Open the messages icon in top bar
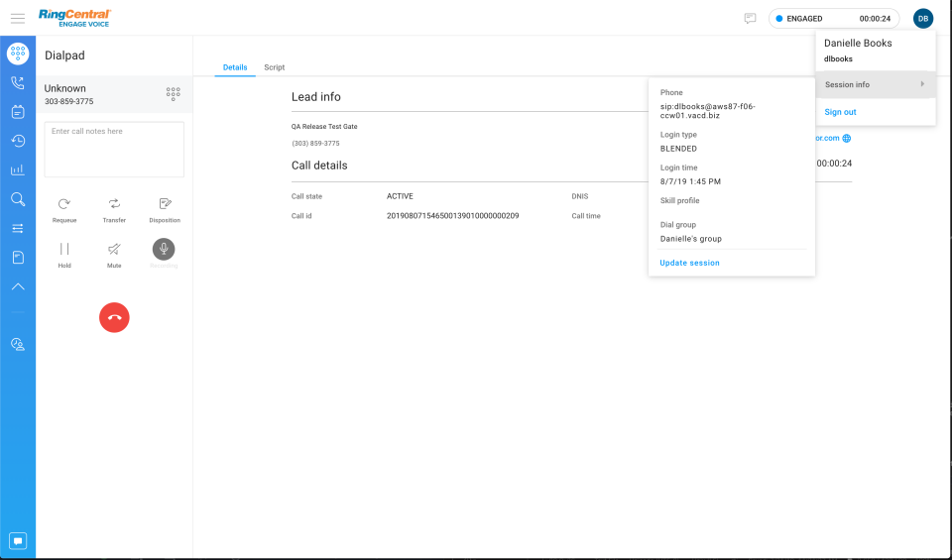This screenshot has width=952, height=560. [750, 19]
